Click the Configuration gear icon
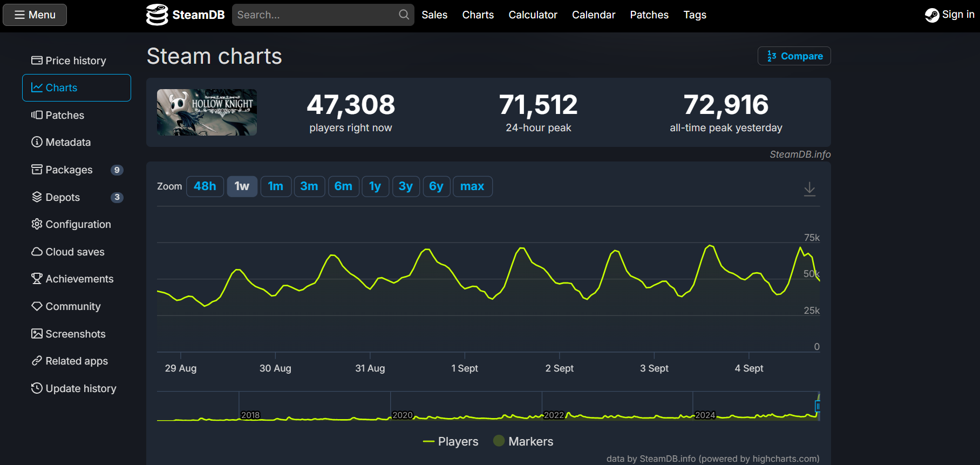The height and width of the screenshot is (465, 980). (x=37, y=224)
